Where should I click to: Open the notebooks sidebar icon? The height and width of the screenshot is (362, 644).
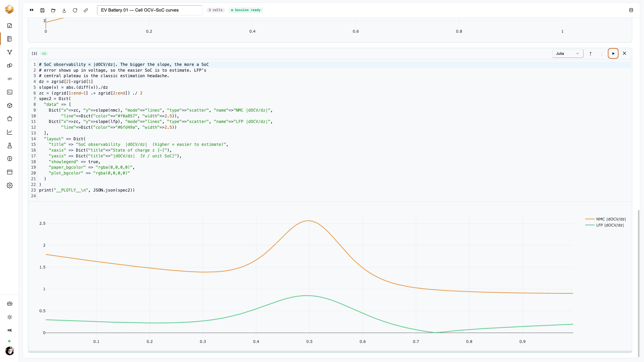pos(10,39)
